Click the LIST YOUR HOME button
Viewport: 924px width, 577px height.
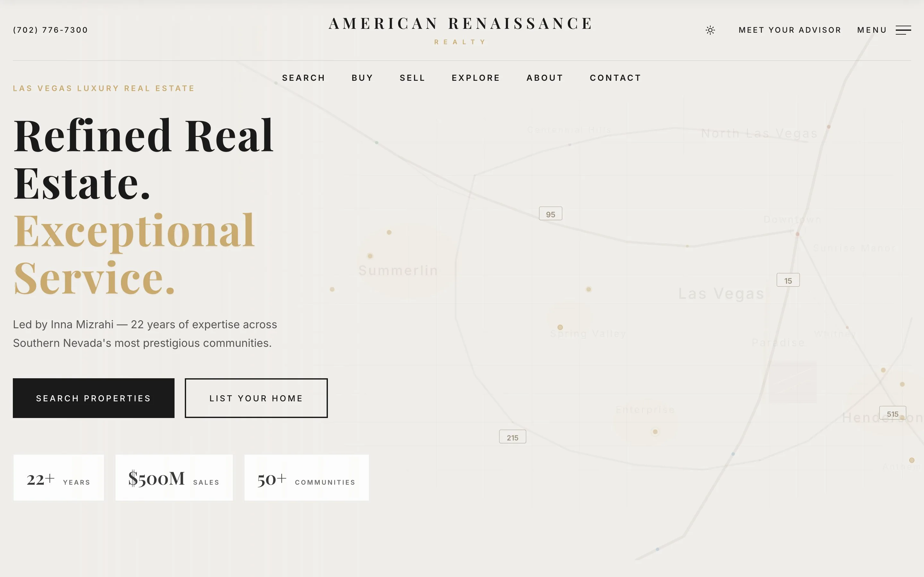(x=256, y=398)
